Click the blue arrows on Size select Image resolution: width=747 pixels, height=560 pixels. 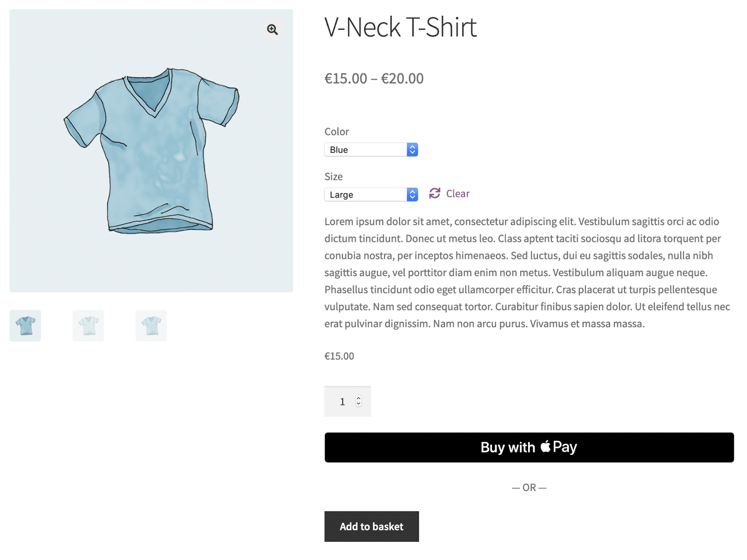coord(412,194)
